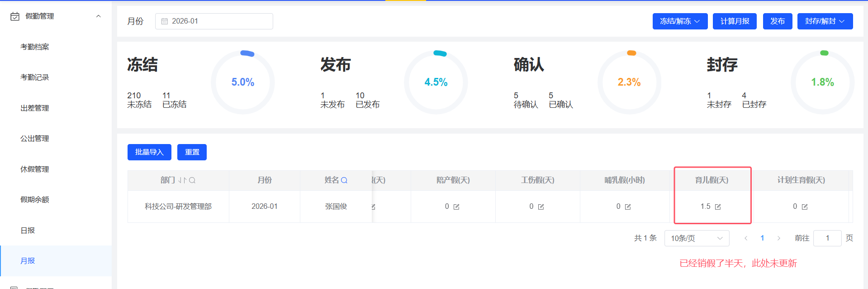Click the 冻结 5.0% progress ring
The image size is (868, 289).
pyautogui.click(x=243, y=82)
